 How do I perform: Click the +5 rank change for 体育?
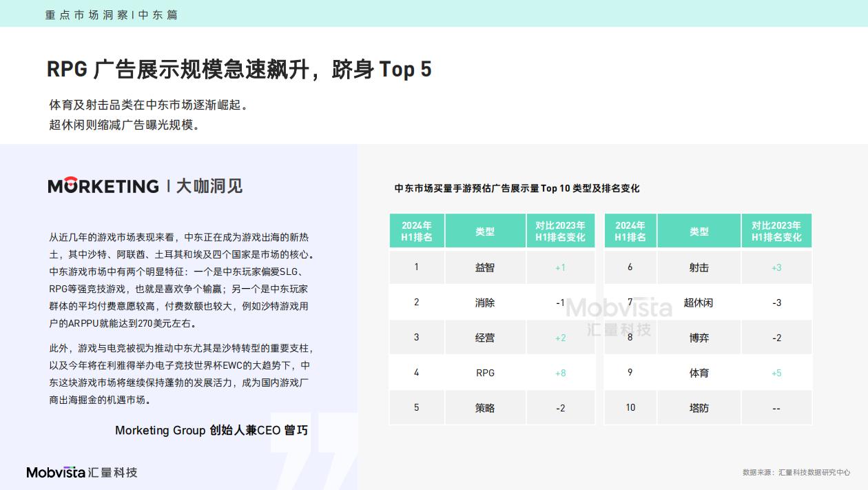(x=776, y=373)
